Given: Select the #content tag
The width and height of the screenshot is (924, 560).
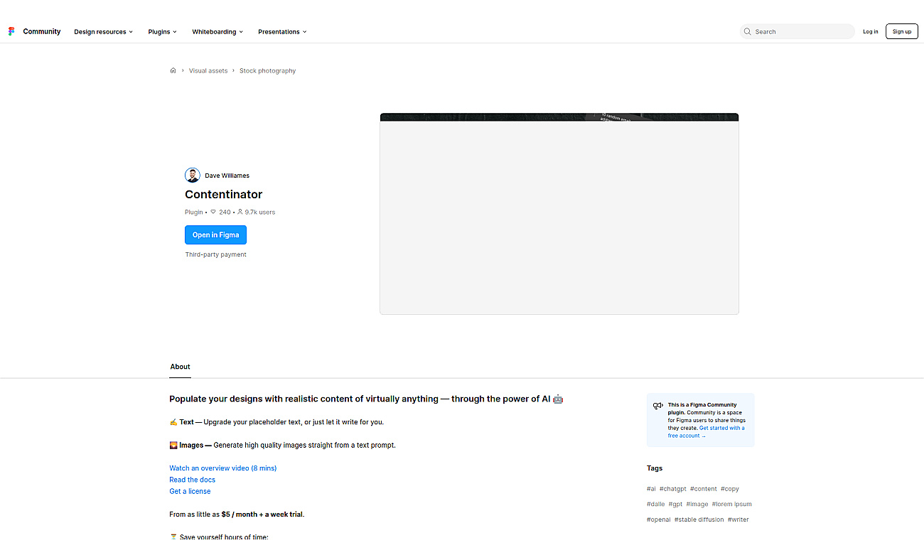Looking at the screenshot, I should click(704, 489).
